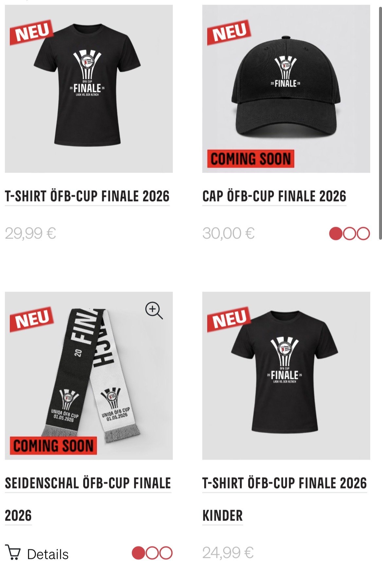Select the last empty dot under the cap
This screenshot has width=382, height=588.
point(363,234)
